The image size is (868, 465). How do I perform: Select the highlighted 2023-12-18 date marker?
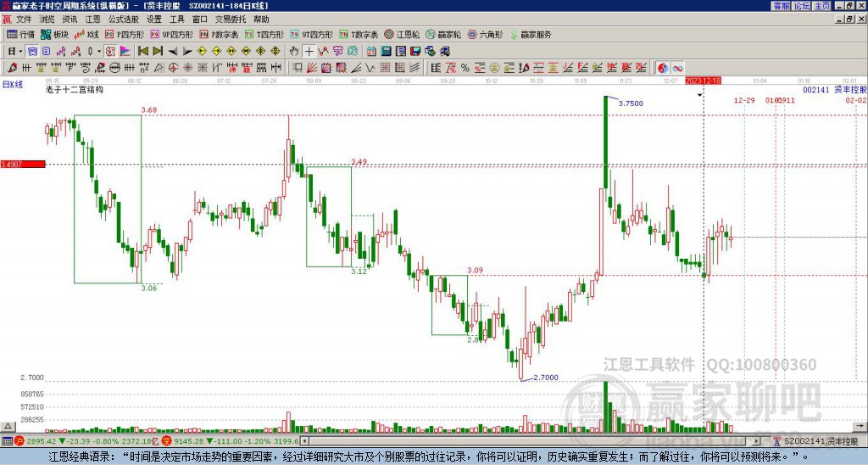[703, 81]
